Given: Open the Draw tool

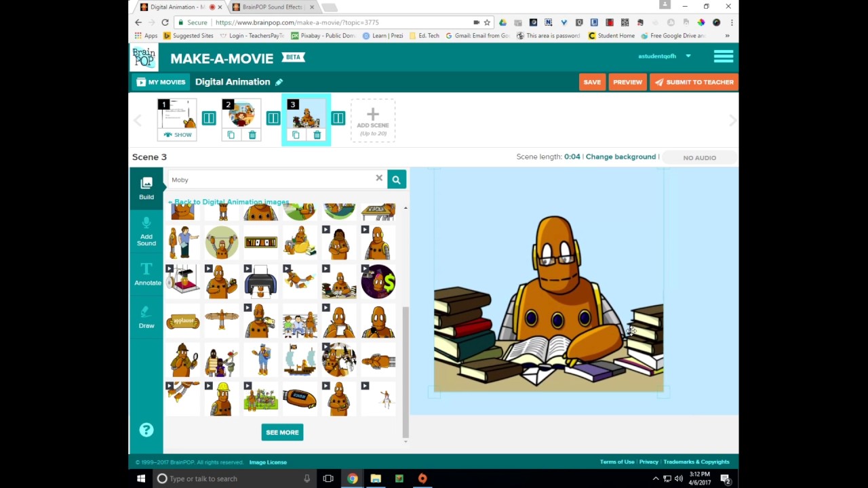Looking at the screenshot, I should [146, 317].
